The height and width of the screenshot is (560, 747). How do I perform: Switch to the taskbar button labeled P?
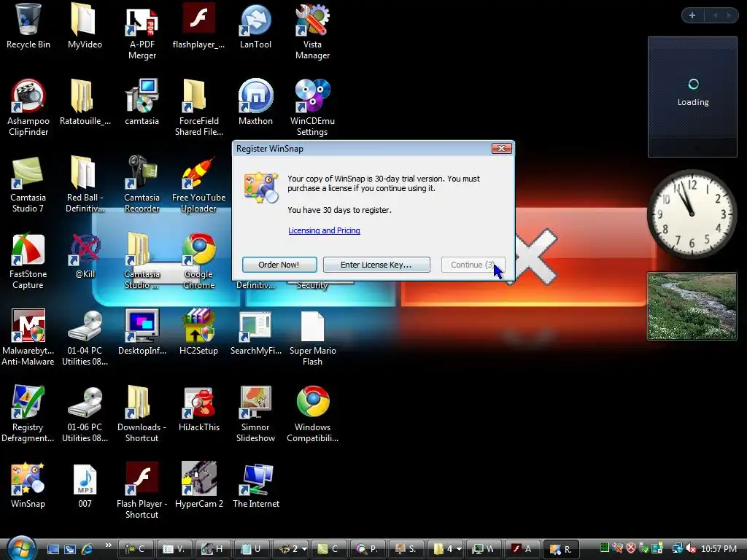tap(367, 549)
